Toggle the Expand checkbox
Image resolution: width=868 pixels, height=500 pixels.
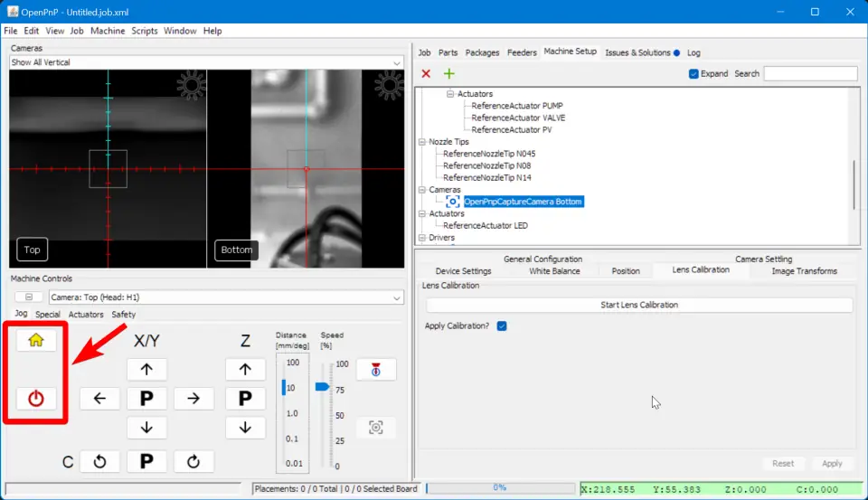click(x=693, y=73)
